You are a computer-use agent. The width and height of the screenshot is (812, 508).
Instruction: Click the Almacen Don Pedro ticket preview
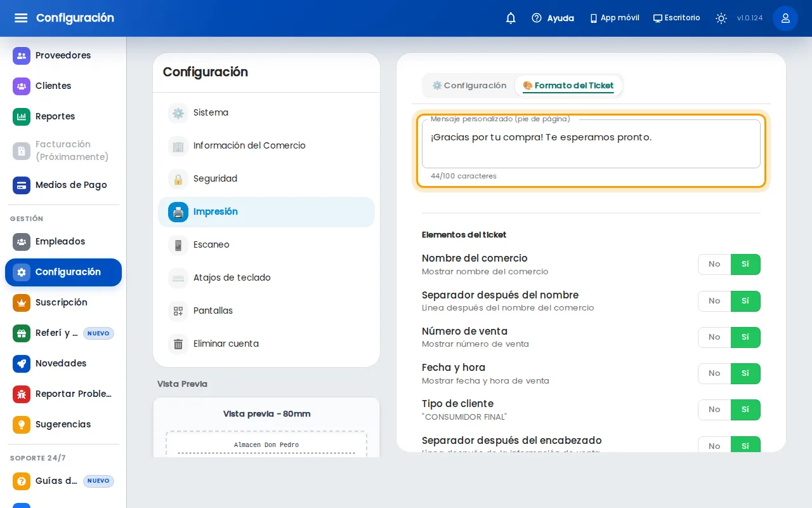coord(266,445)
